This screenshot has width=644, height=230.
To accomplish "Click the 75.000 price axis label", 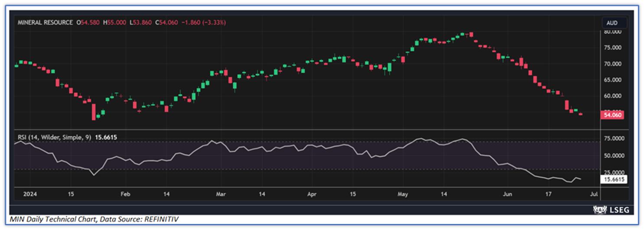I will (x=613, y=48).
